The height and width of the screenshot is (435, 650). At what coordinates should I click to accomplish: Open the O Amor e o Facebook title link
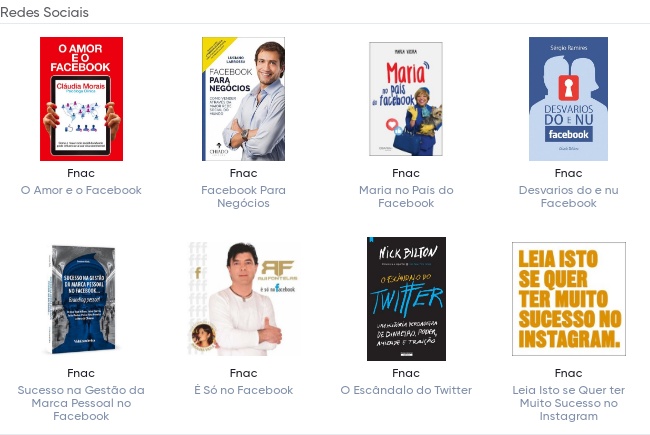click(x=81, y=190)
